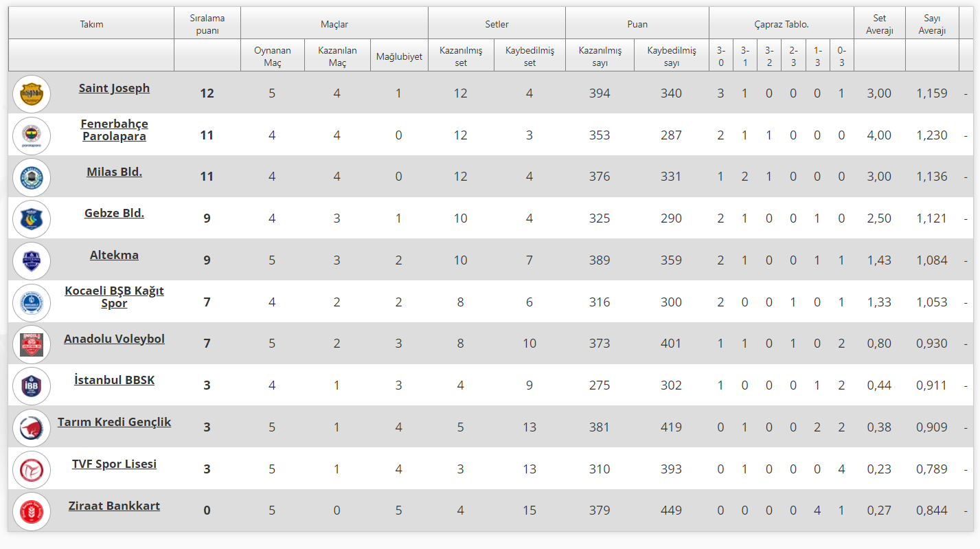Select the Ziraat Bankkart team name
This screenshot has height=549, width=980.
114,506
